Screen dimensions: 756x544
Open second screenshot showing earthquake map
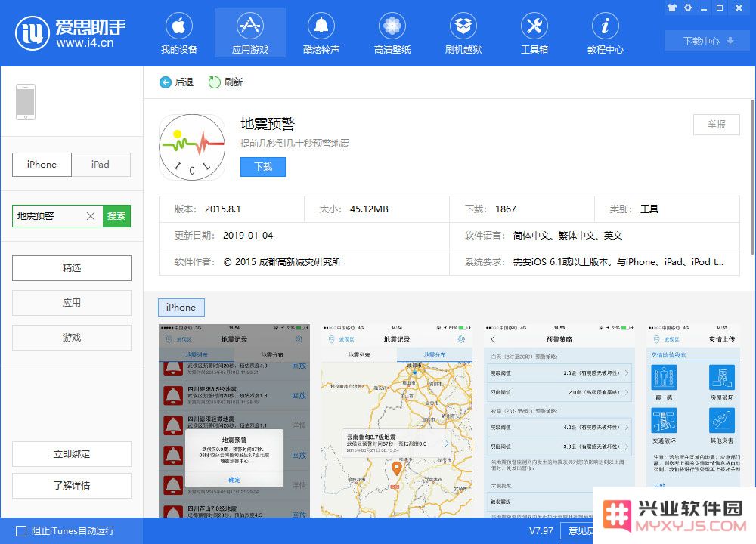pos(397,421)
